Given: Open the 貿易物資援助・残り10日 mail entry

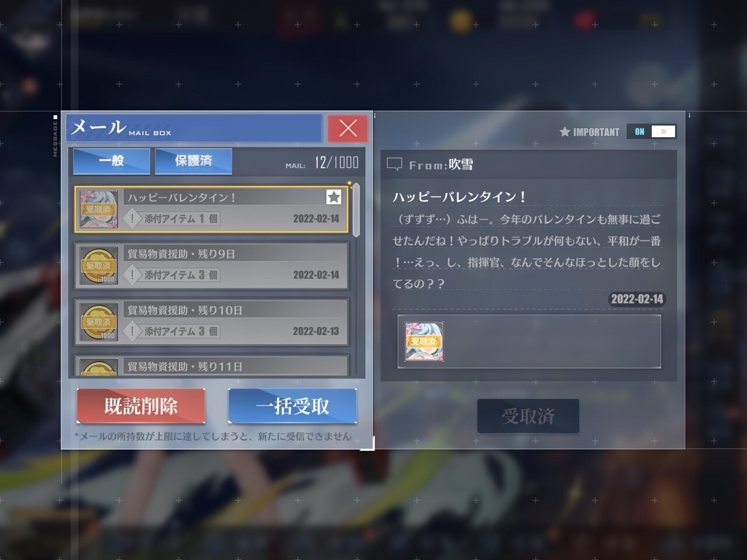Looking at the screenshot, I should click(211, 322).
